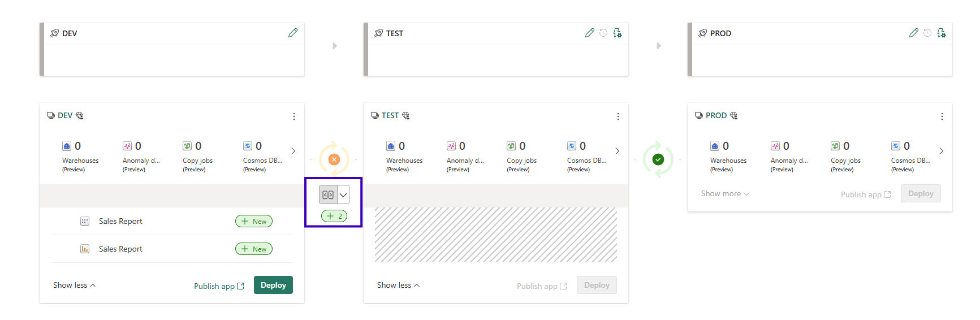Open Publish app link in TEST workspace
This screenshot has height=320, width=980.
542,286
